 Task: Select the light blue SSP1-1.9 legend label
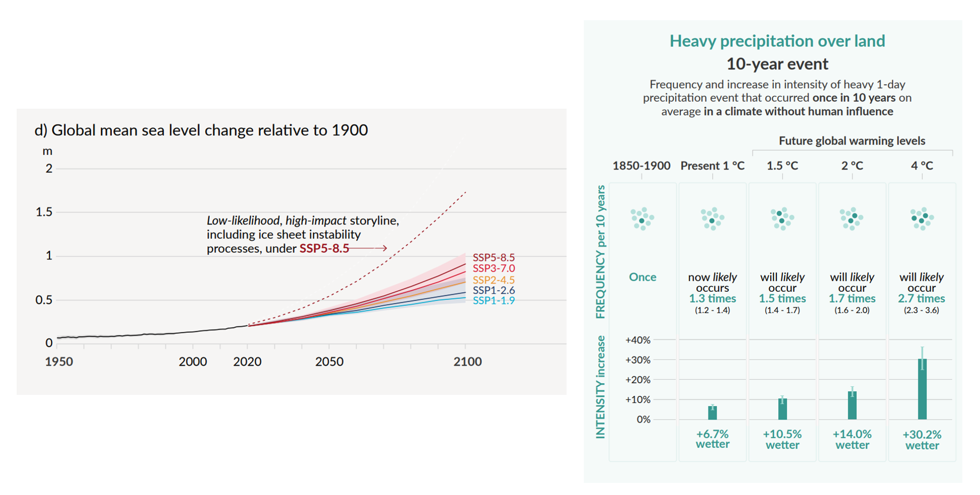493,301
